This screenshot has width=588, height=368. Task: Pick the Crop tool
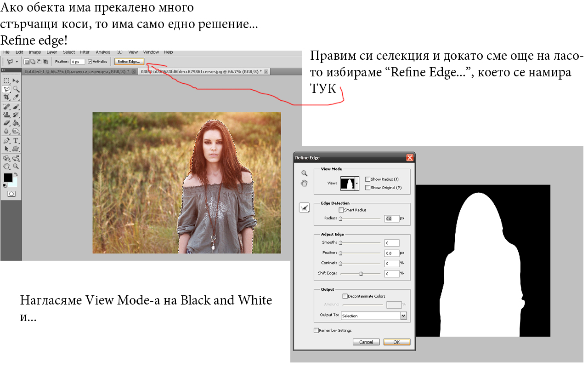6,98
